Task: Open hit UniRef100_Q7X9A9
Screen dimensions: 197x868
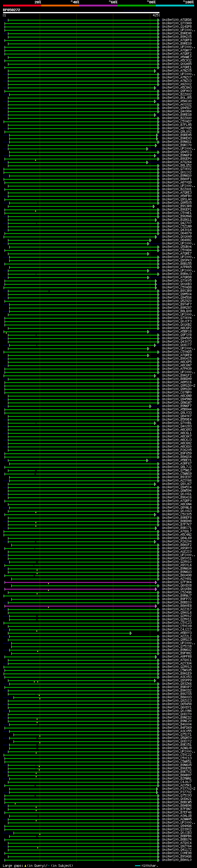Action: click(177, 23)
